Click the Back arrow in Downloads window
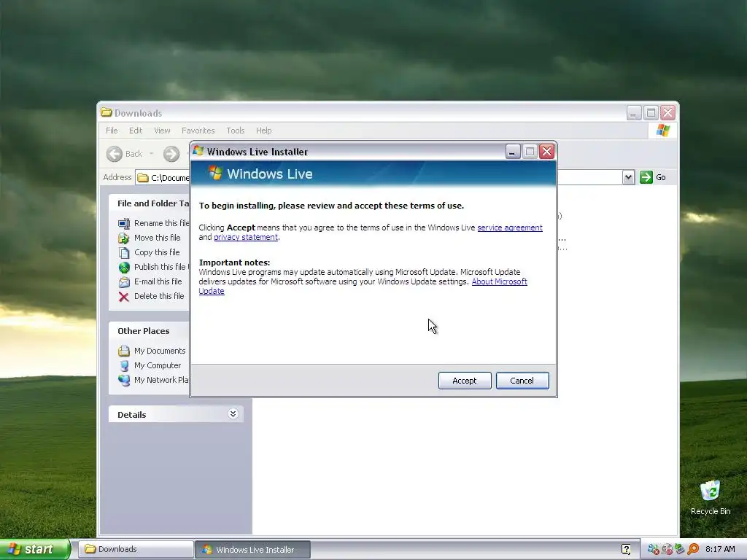Viewport: 747px width, 560px height. [115, 154]
